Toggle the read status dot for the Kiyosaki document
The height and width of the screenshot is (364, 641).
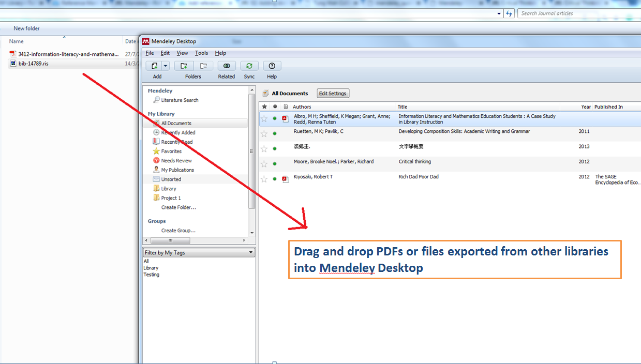point(275,179)
